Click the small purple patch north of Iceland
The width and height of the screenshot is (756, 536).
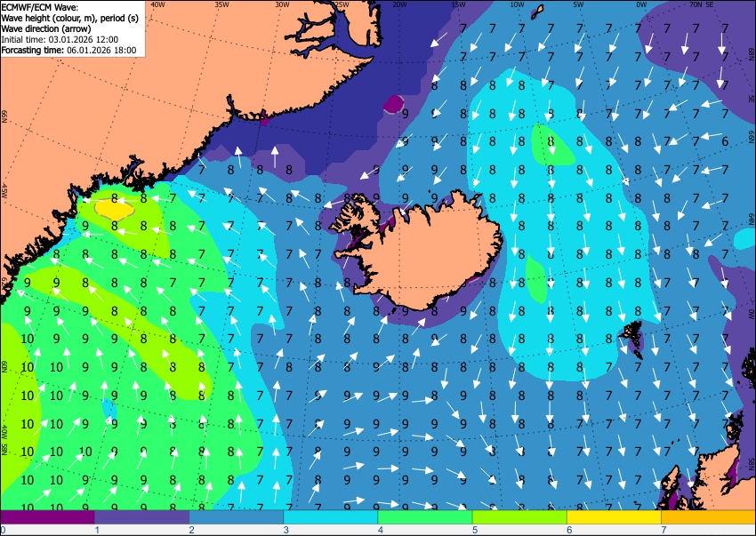click(x=394, y=104)
